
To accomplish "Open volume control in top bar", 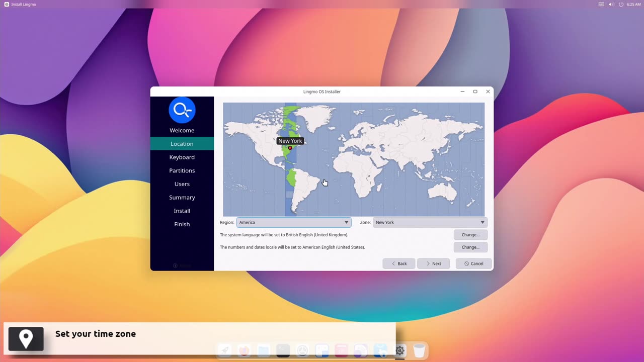I will tap(611, 4).
